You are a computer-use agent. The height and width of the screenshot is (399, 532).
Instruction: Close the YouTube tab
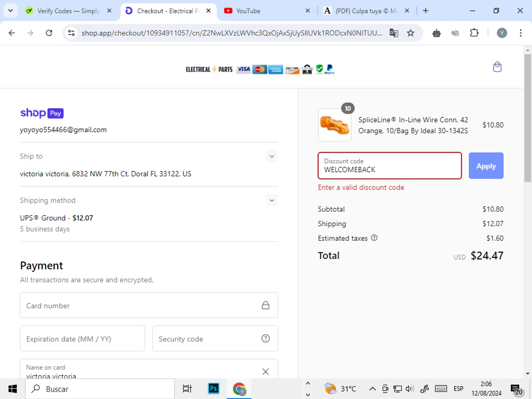[307, 11]
